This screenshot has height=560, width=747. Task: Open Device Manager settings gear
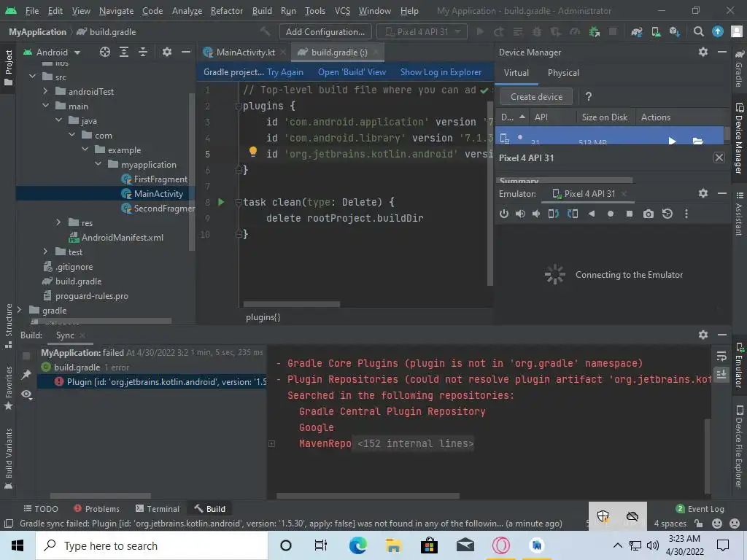point(703,52)
